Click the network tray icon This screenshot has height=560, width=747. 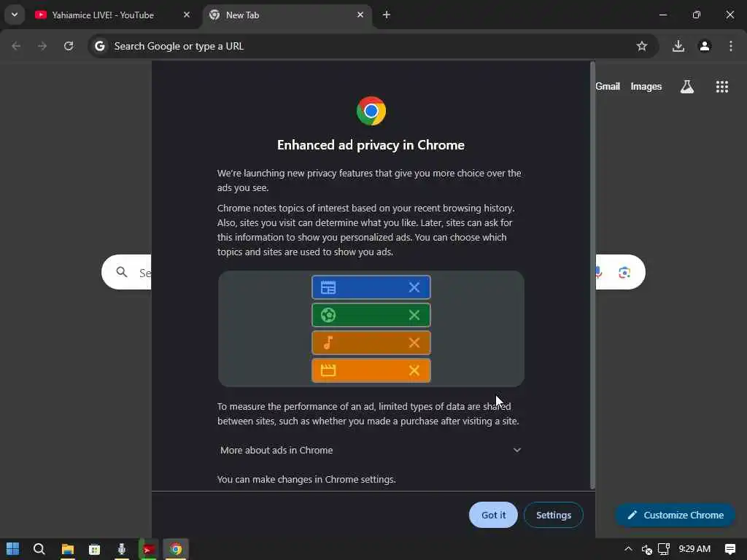pos(664,549)
